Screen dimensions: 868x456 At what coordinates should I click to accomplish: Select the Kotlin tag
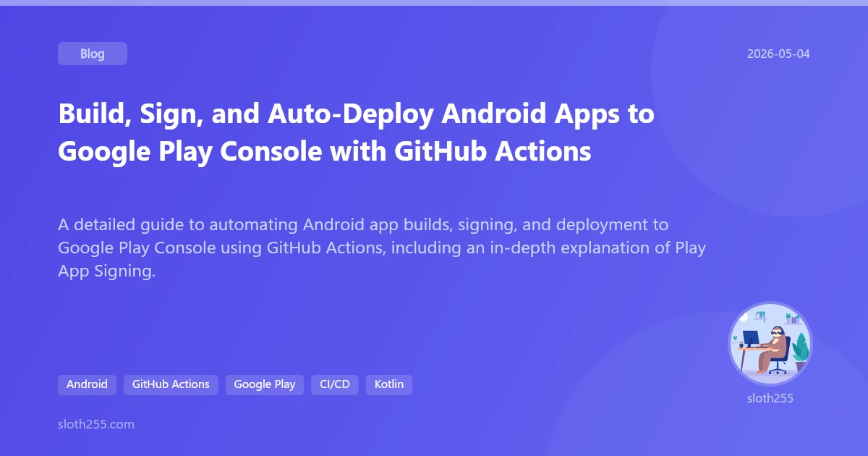point(389,384)
